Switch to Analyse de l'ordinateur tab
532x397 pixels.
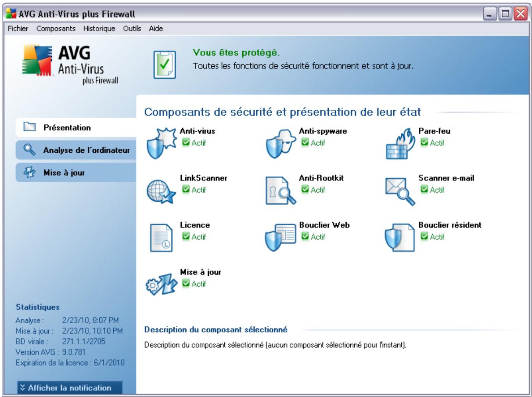pos(76,151)
